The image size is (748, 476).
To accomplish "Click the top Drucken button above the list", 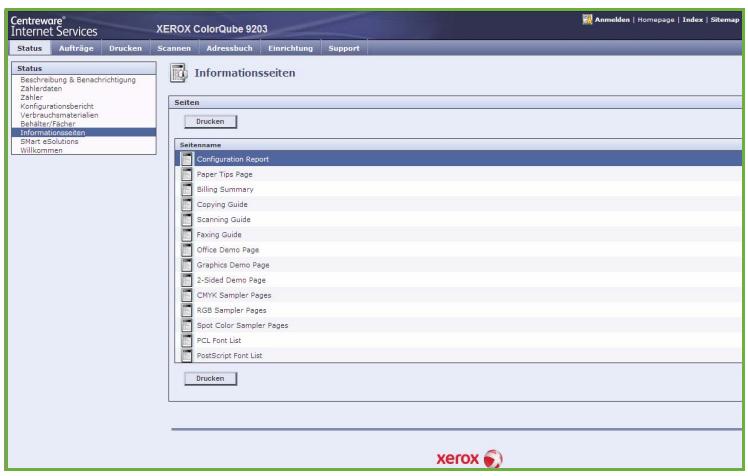I will tap(210, 122).
